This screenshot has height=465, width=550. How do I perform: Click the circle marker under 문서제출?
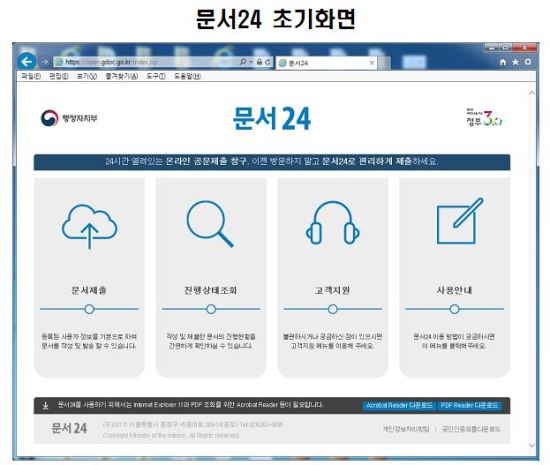[89, 309]
